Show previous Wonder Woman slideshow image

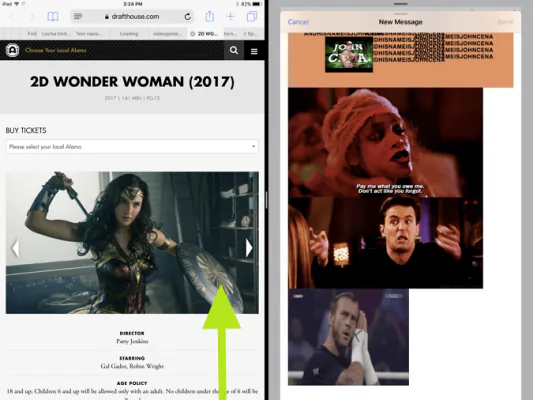click(x=15, y=248)
